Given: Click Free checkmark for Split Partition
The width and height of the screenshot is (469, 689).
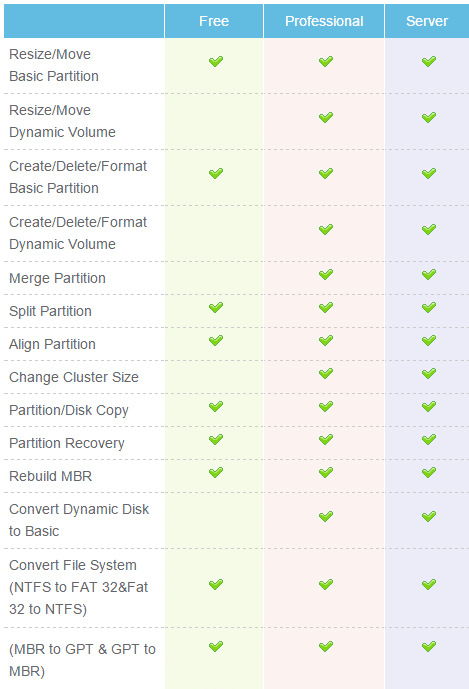Looking at the screenshot, I should (x=216, y=308).
